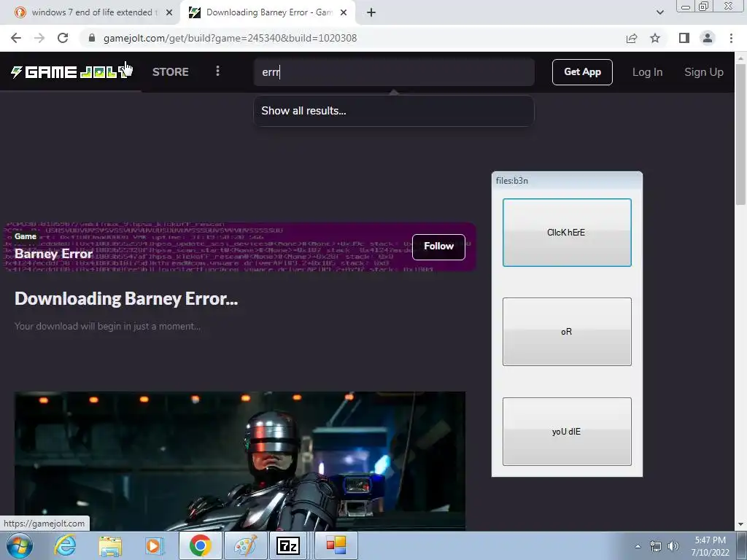Open the three-dot menu beside STORE
The width and height of the screenshot is (747, 560).
tap(217, 71)
